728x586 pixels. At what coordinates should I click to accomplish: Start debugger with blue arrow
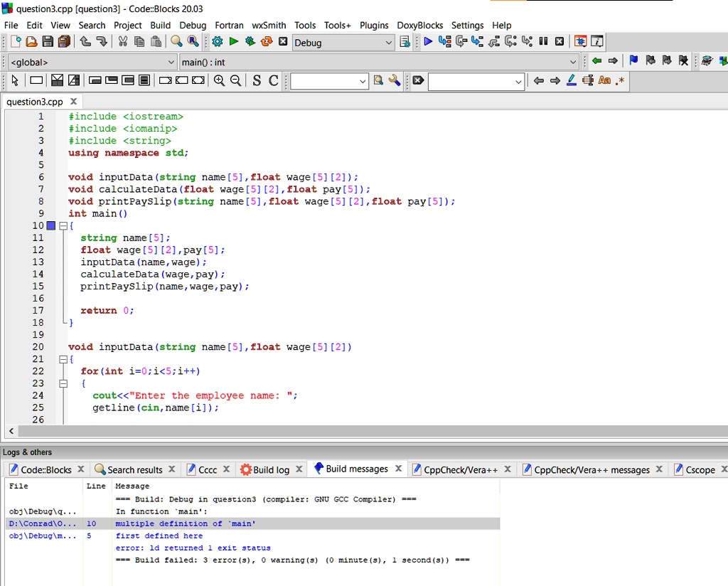tap(428, 42)
